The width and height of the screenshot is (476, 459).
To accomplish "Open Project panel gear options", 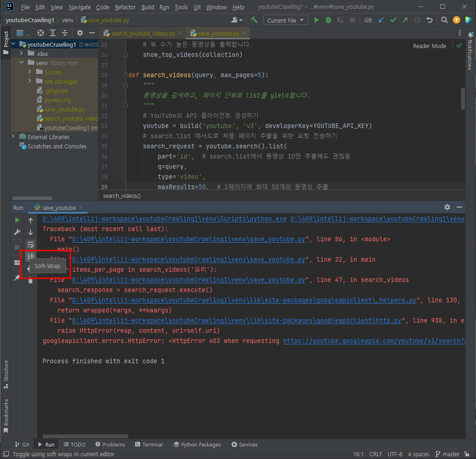I will coord(80,33).
